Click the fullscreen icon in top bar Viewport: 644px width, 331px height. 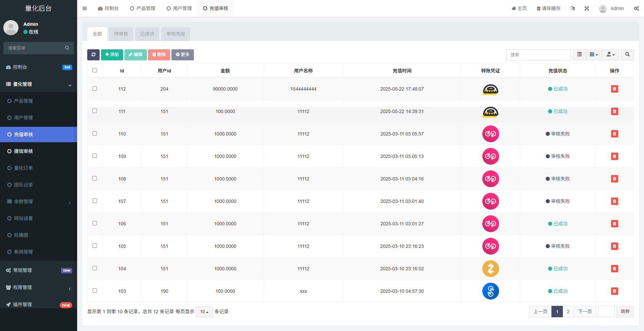click(x=587, y=8)
